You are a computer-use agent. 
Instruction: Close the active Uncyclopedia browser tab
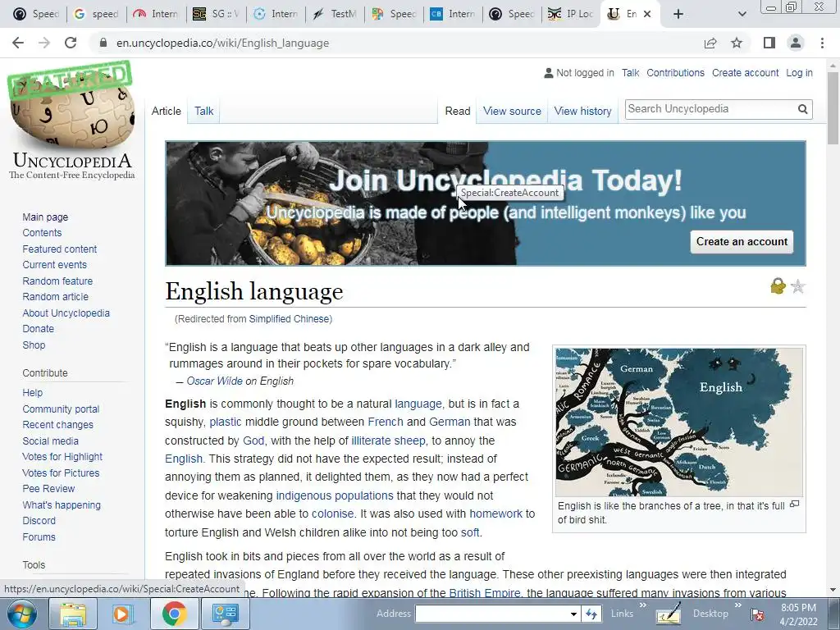coord(647,14)
